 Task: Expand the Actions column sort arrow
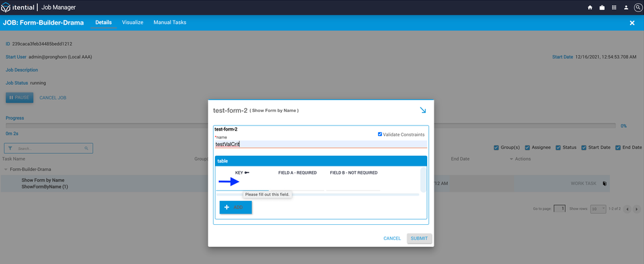(x=511, y=159)
